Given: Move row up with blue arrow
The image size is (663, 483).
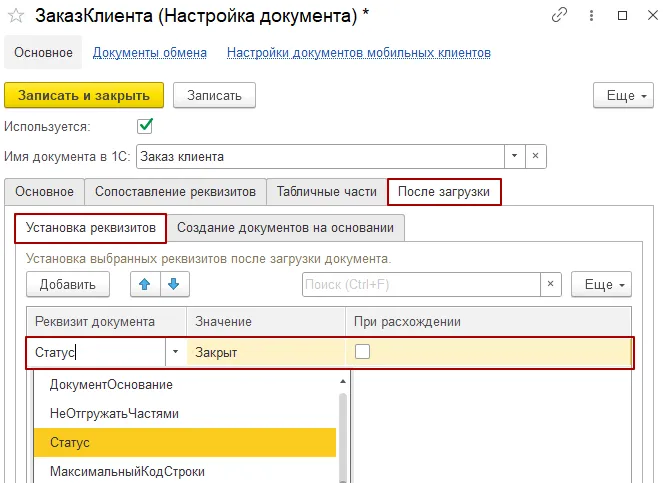Looking at the screenshot, I should tap(144, 284).
